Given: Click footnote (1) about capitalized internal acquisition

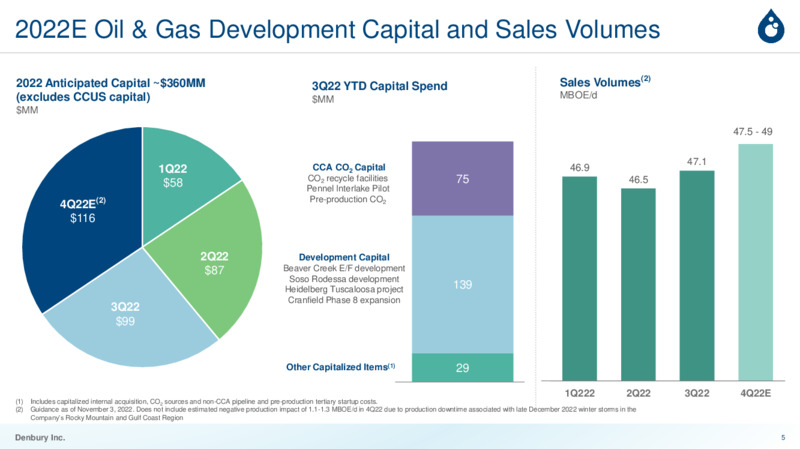Looking at the screenshot, I should (196, 402).
